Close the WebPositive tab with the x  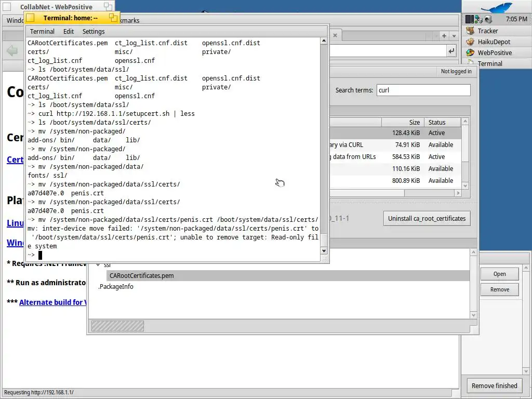click(x=335, y=35)
